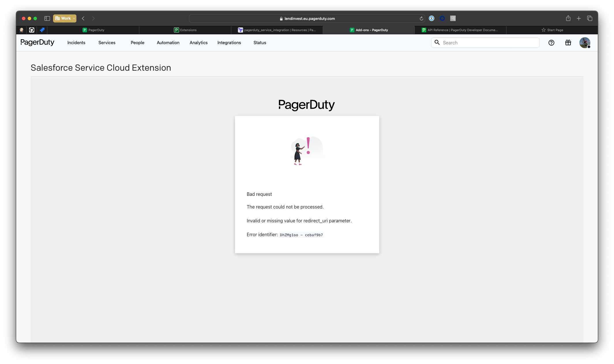Open the pinned avatar face tab
This screenshot has height=364, width=614.
click(21, 30)
